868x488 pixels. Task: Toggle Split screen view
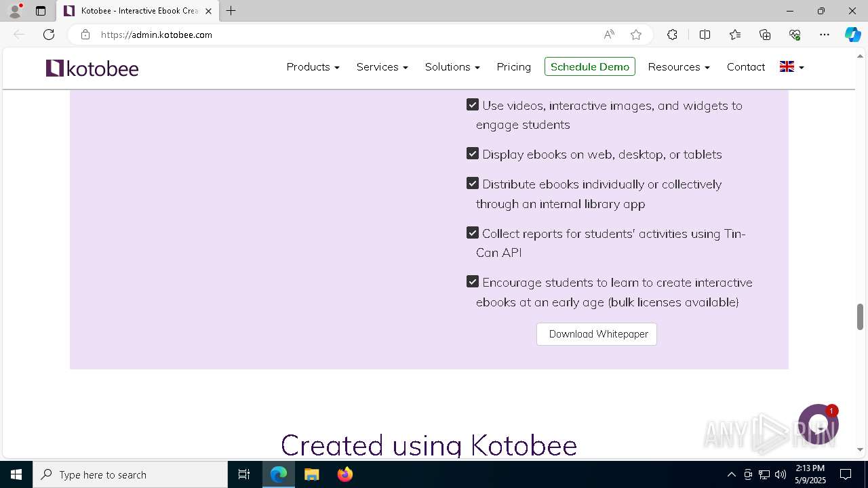(x=705, y=35)
